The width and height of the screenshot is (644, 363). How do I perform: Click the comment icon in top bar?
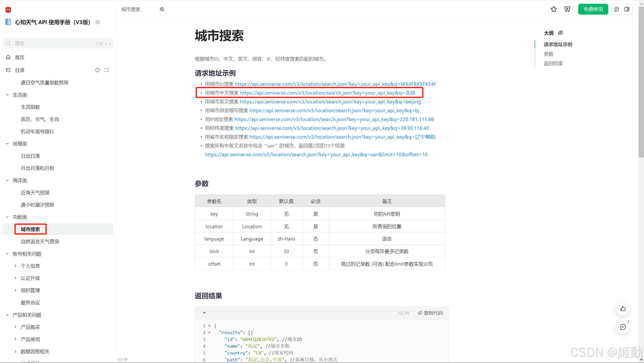tap(617, 9)
